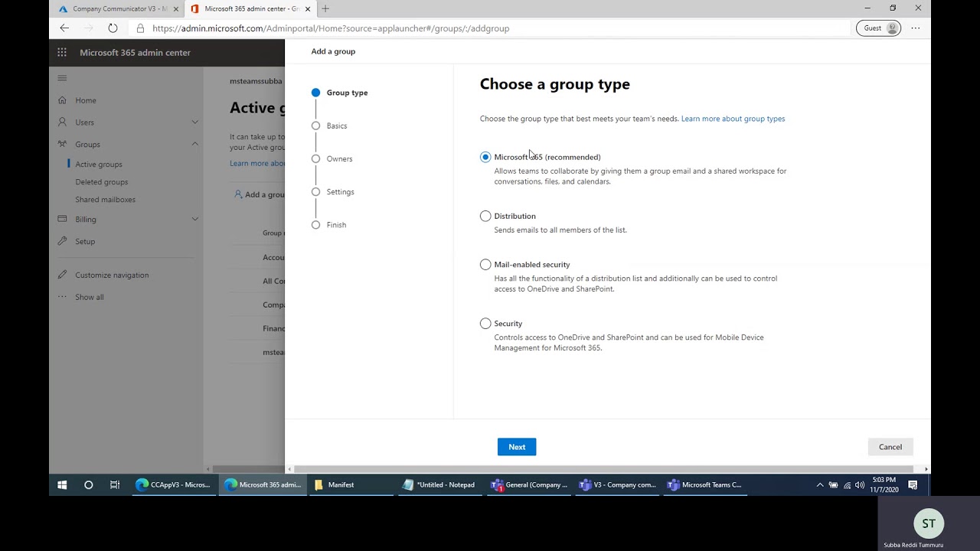
Task: Open Learn more about group types link
Action: point(733,119)
